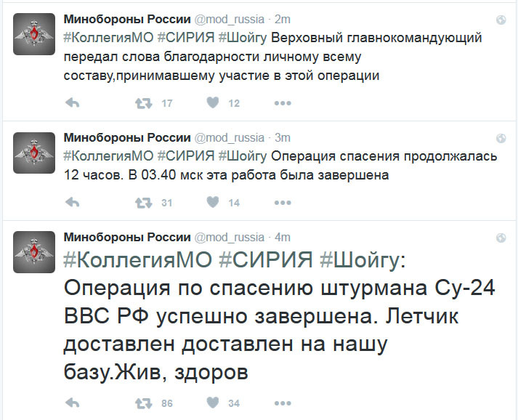Screen dimensions: 518x420
Task: Open the 2m timestamp of first tweet
Action: coord(283,20)
